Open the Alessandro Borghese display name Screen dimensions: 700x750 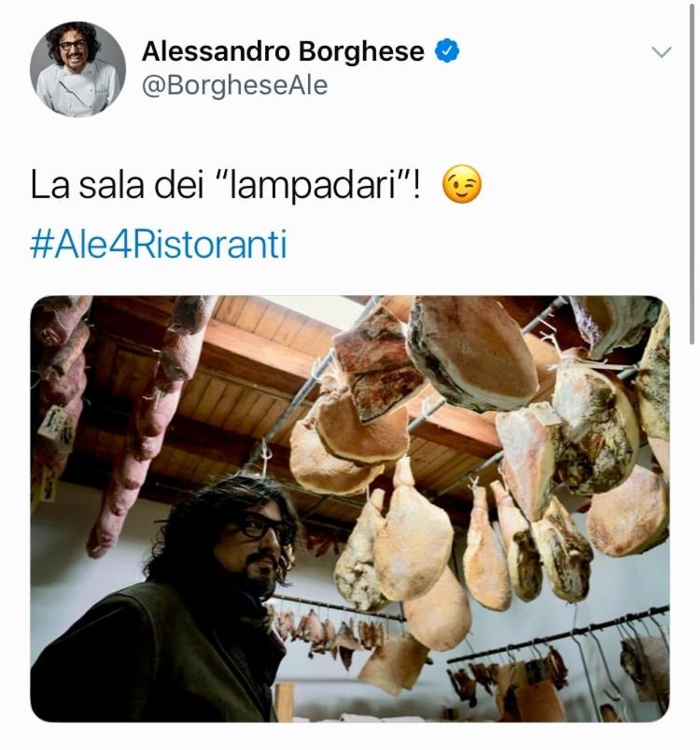pyautogui.click(x=283, y=51)
